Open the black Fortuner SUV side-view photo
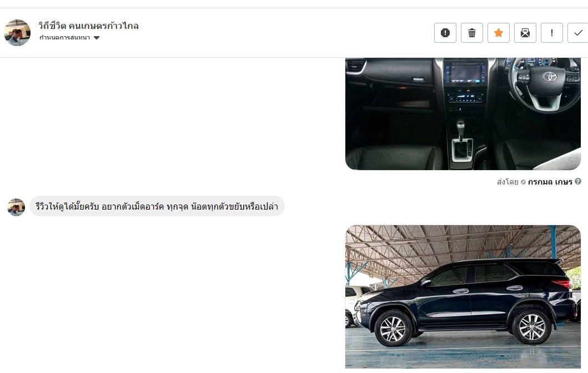Screen dimensions: 588x373 click(463, 296)
